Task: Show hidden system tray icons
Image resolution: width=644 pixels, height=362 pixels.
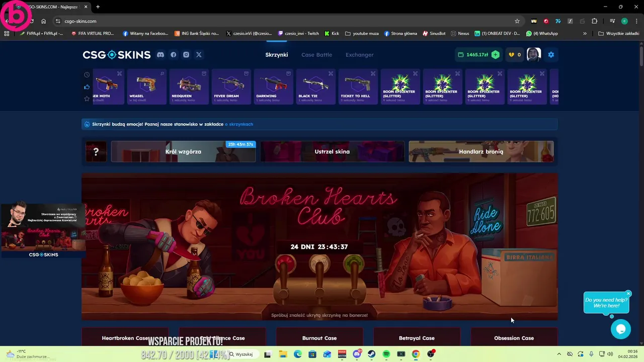Action: [x=558, y=354]
